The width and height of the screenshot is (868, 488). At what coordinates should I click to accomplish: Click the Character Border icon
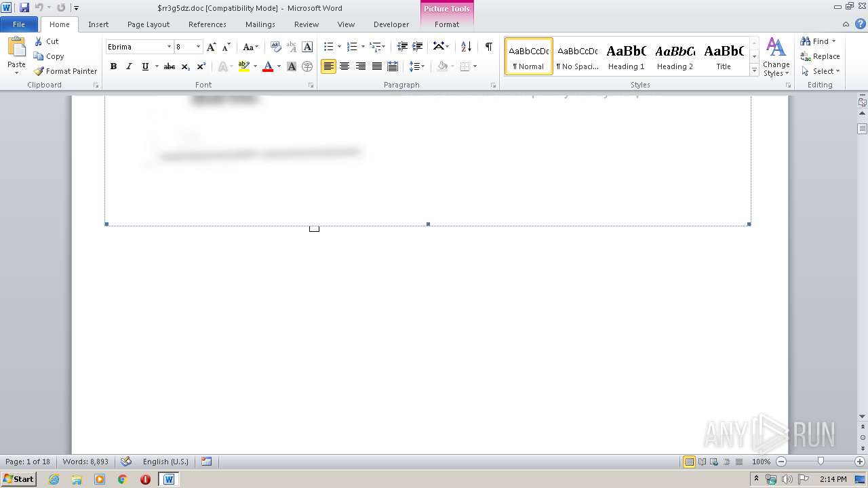point(307,47)
